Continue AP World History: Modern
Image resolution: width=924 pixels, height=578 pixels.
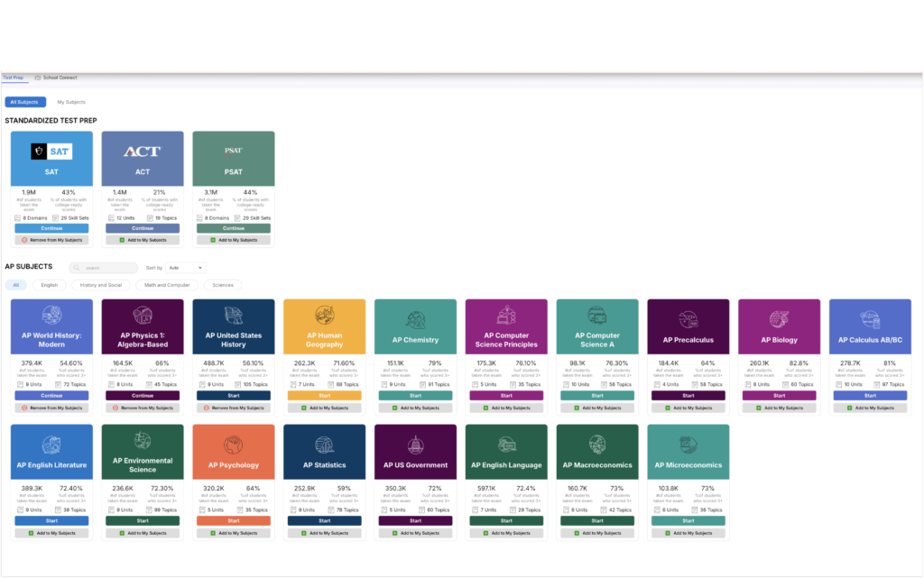click(51, 396)
